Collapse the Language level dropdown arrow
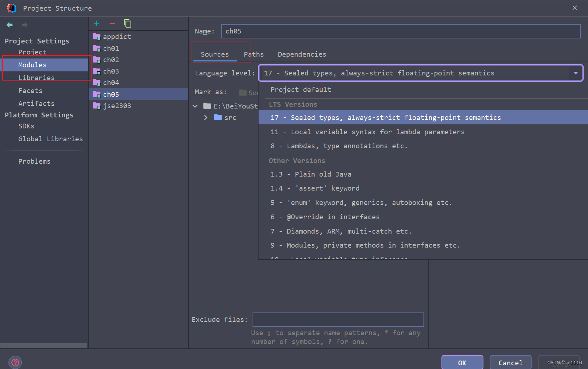588x369 pixels. tap(575, 73)
